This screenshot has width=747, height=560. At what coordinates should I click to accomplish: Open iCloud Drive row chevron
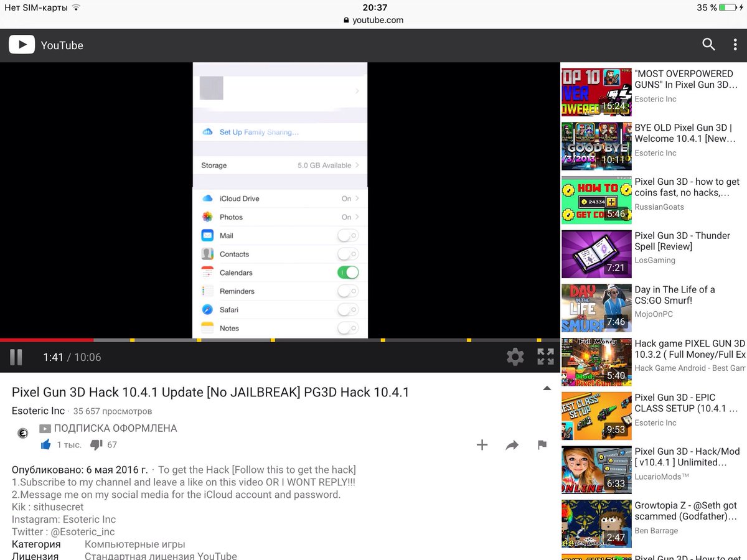pyautogui.click(x=357, y=198)
